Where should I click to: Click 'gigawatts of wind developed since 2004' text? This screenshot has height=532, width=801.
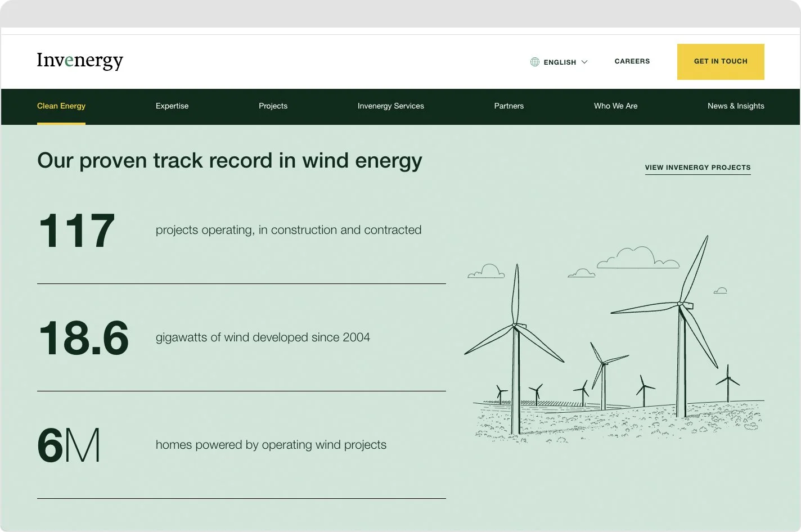click(263, 337)
